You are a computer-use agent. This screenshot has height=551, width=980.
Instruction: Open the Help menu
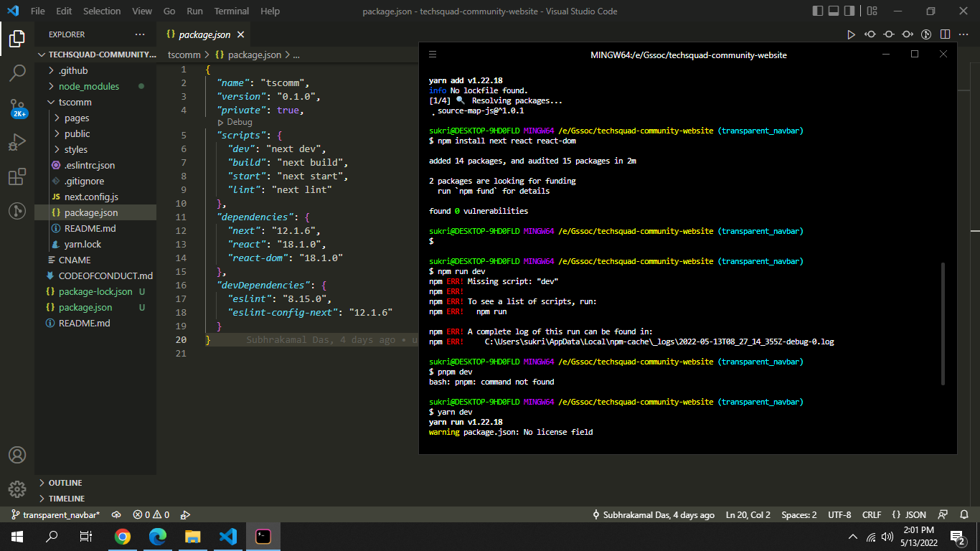(270, 11)
